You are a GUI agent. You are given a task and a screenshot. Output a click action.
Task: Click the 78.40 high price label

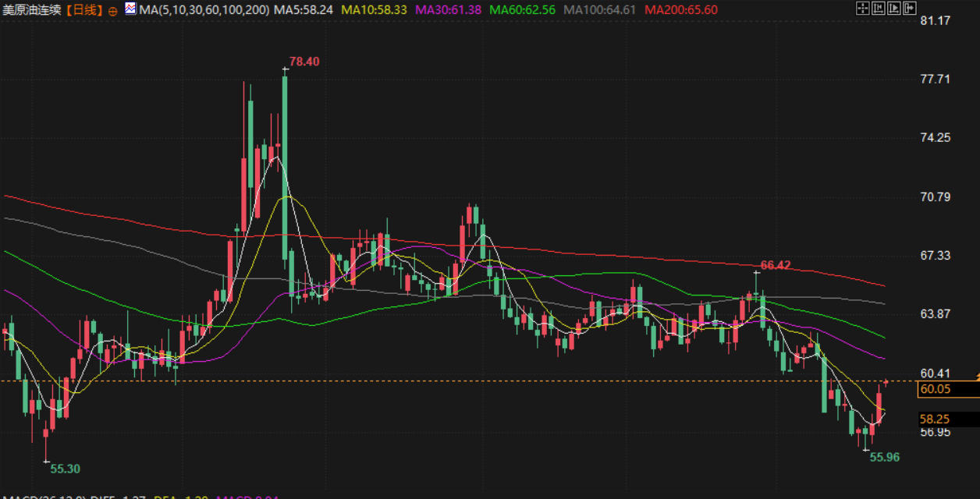[x=304, y=62]
